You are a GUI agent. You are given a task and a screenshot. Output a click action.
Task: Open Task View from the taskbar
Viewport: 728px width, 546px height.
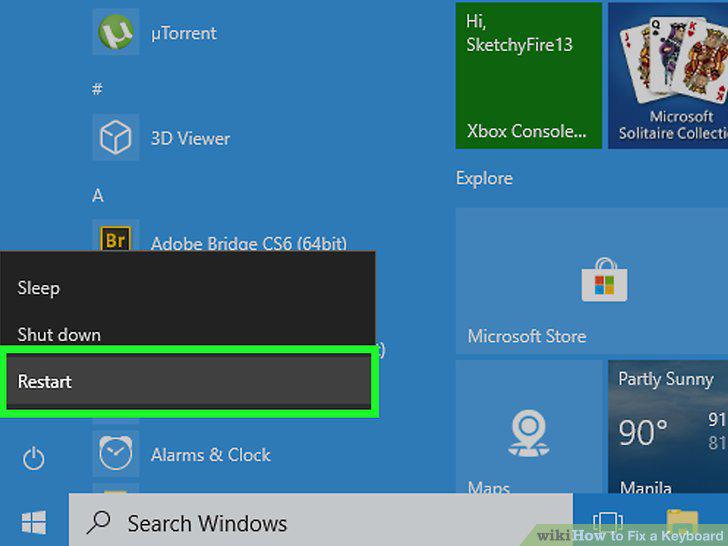click(x=607, y=523)
